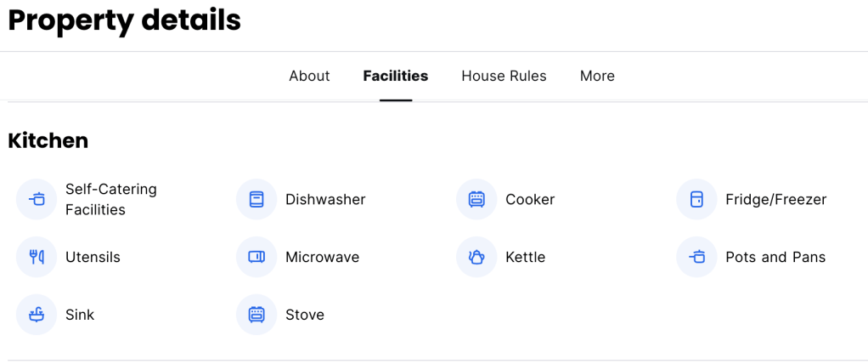Screen dimensions: 868x364
Task: Select the Facilities tab
Action: pos(395,76)
